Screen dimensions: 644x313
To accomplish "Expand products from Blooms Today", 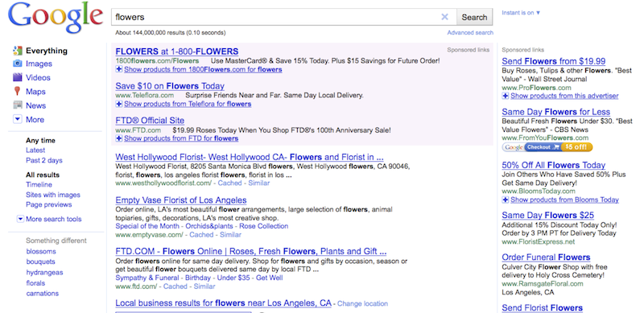I will [x=564, y=200].
